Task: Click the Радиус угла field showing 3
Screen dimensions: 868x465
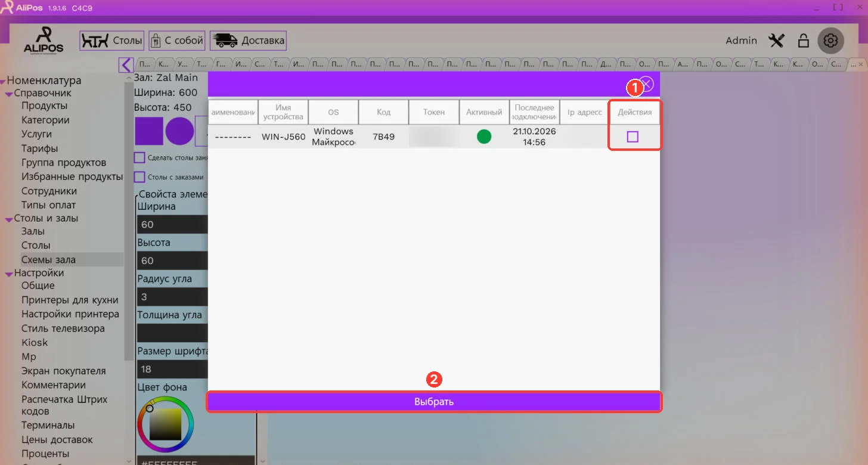Action: click(172, 296)
